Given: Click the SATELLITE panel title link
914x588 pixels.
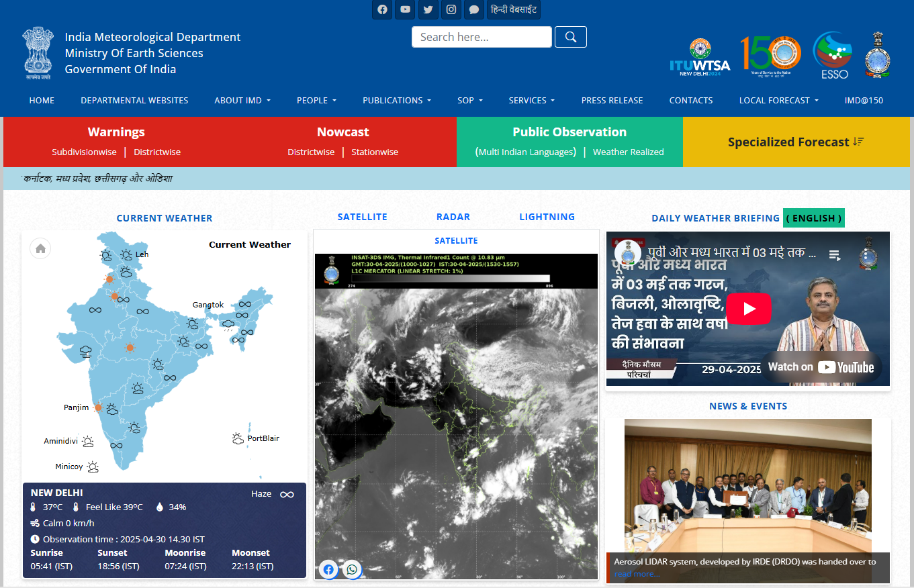Looking at the screenshot, I should [x=456, y=240].
